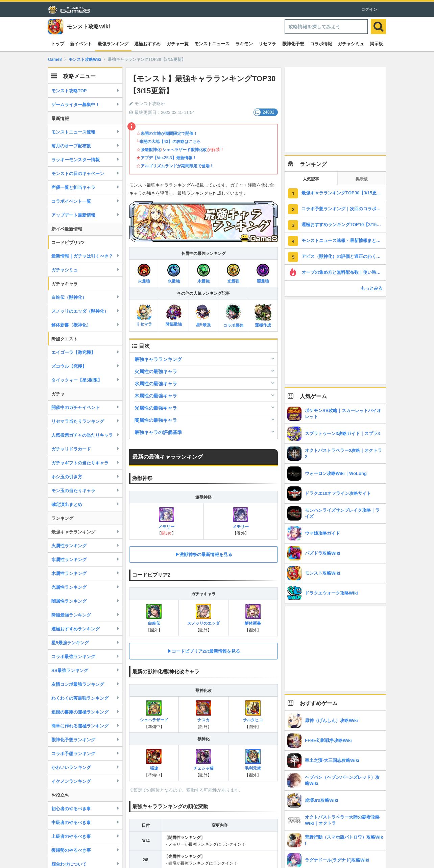This screenshot has height=868, width=434.
Task: Open 掲示板 in top navigation
Action: click(376, 44)
